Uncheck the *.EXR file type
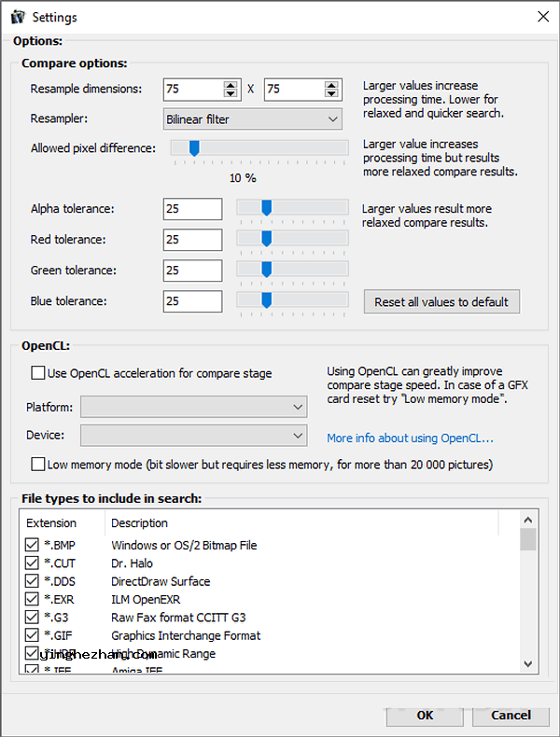The width and height of the screenshot is (560, 737). tap(32, 599)
